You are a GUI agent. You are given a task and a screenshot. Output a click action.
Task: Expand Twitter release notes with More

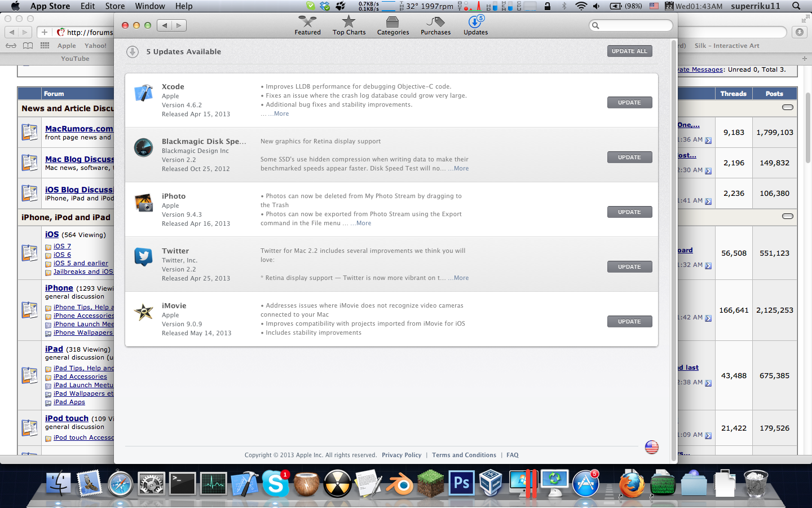click(x=461, y=278)
